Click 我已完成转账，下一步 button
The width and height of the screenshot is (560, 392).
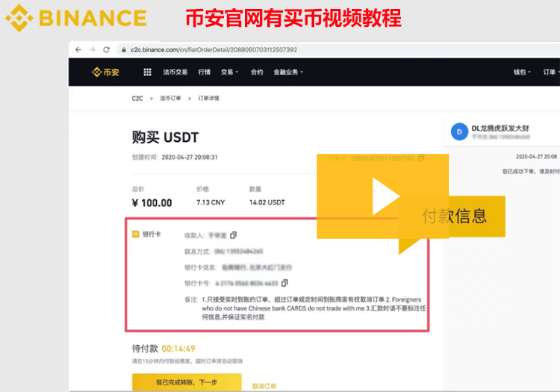(187, 382)
